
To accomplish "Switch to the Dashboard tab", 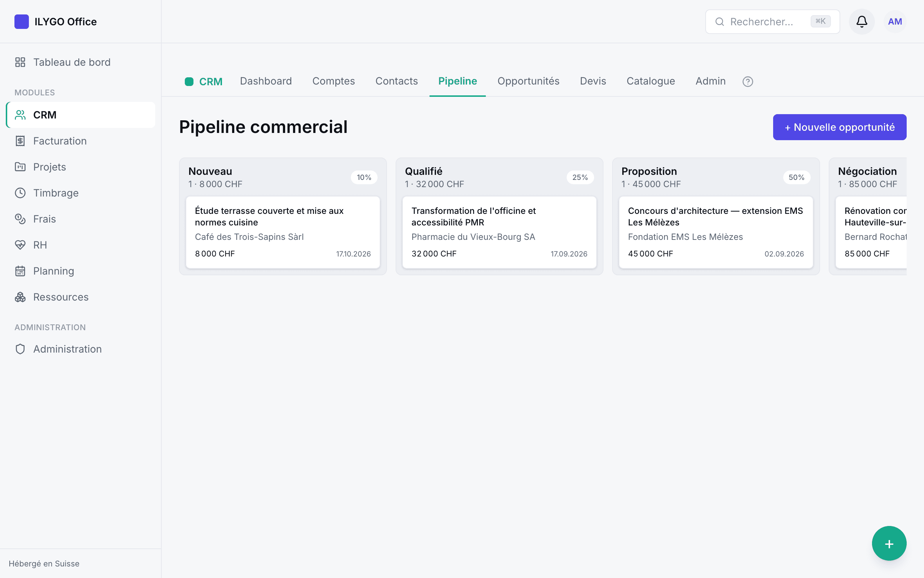I will tap(266, 81).
